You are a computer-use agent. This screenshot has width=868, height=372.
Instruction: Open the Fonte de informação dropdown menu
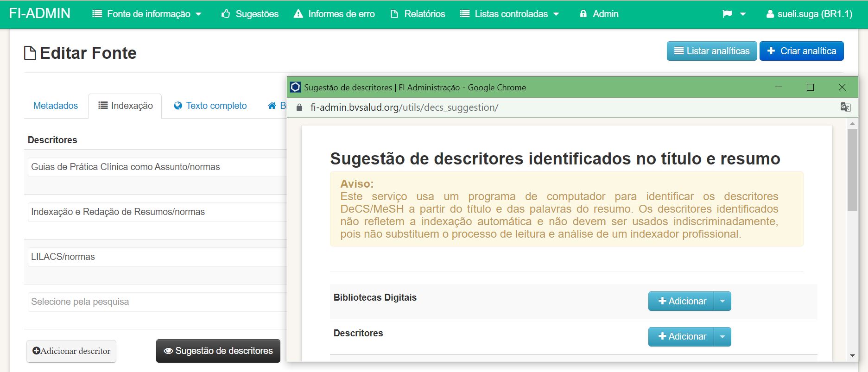click(147, 14)
